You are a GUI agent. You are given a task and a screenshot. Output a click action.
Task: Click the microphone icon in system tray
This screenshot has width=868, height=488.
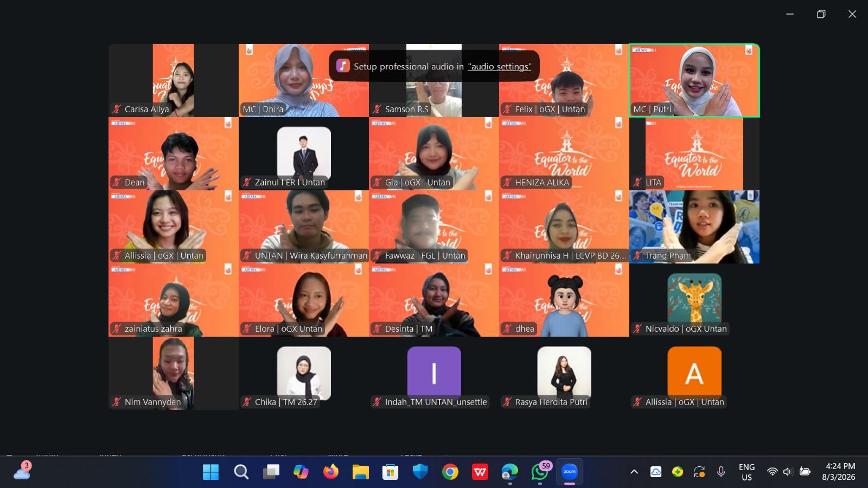721,472
